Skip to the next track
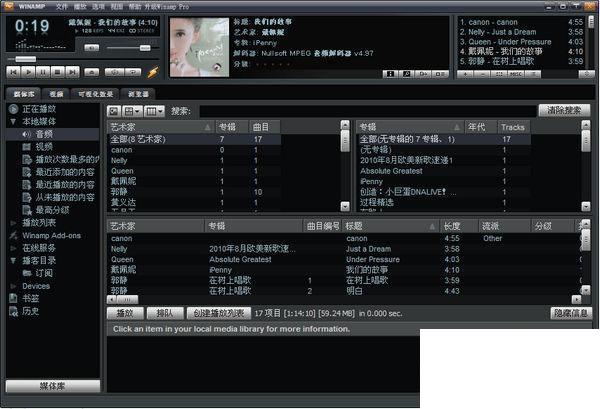 72,72
